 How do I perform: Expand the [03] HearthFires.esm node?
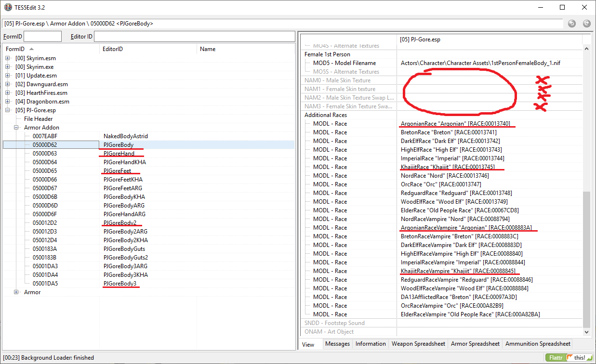coord(8,93)
